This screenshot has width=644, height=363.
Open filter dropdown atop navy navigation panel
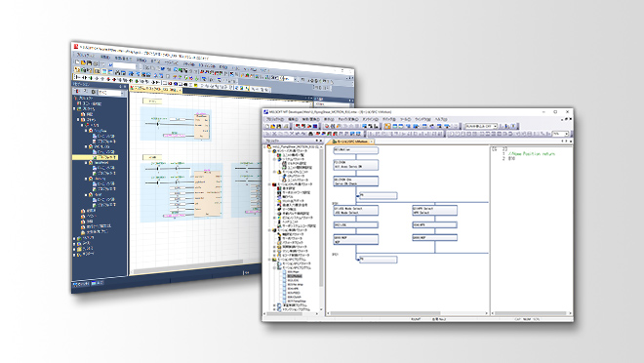(111, 94)
